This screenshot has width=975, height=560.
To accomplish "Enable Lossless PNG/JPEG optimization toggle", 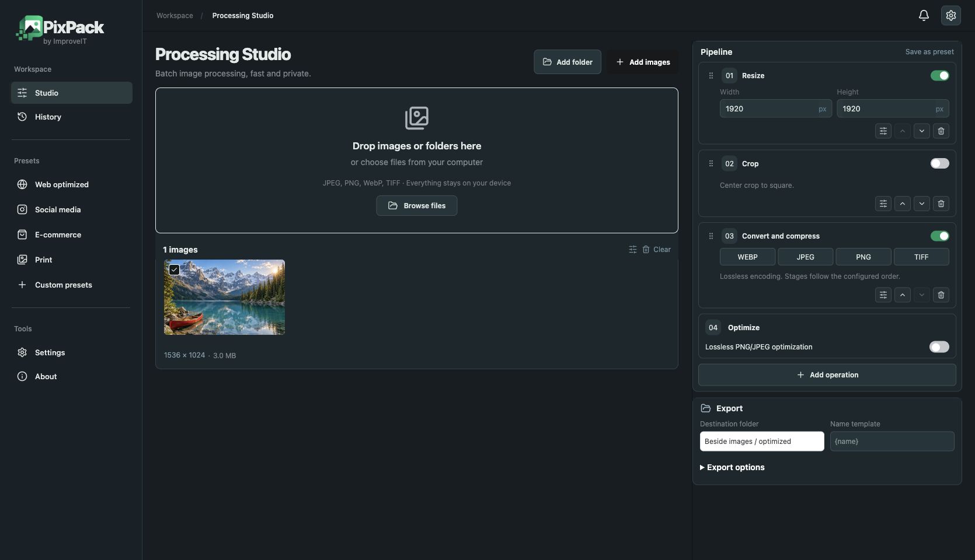I will coord(939,347).
